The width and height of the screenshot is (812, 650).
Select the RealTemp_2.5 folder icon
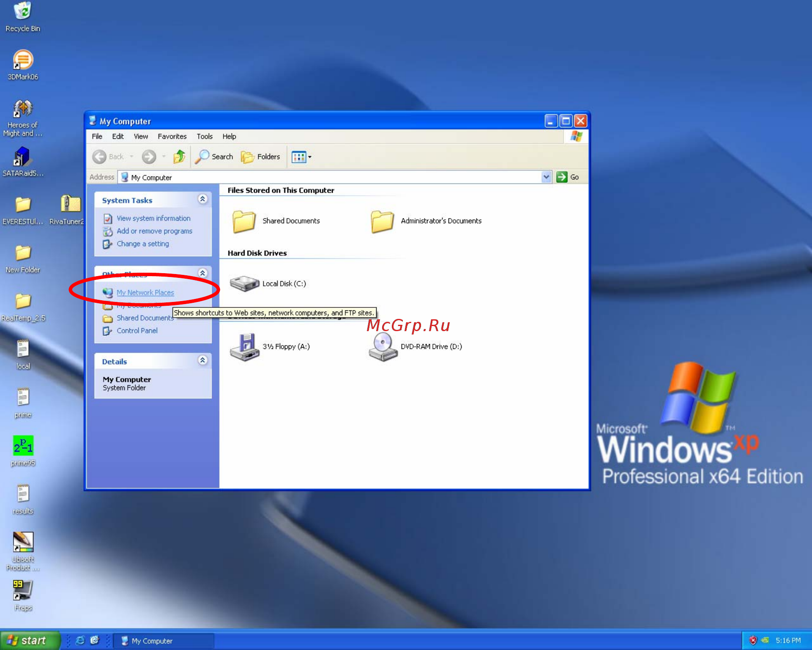[23, 307]
